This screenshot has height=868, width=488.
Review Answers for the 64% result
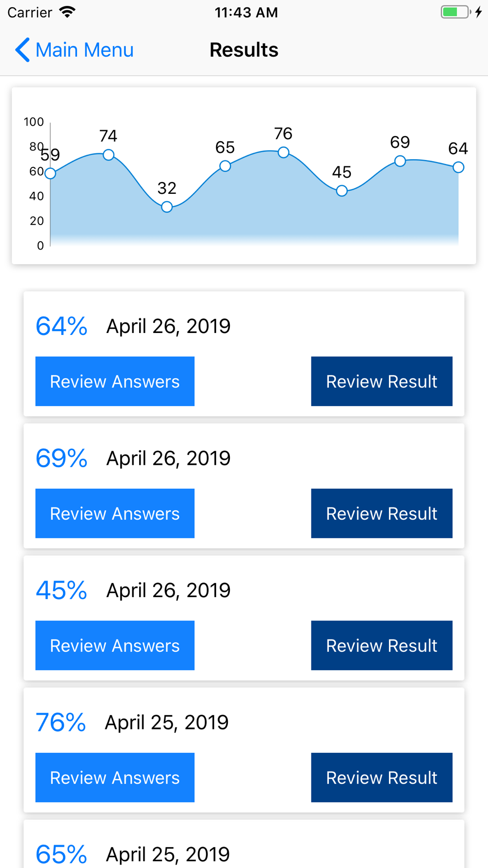coord(115,381)
